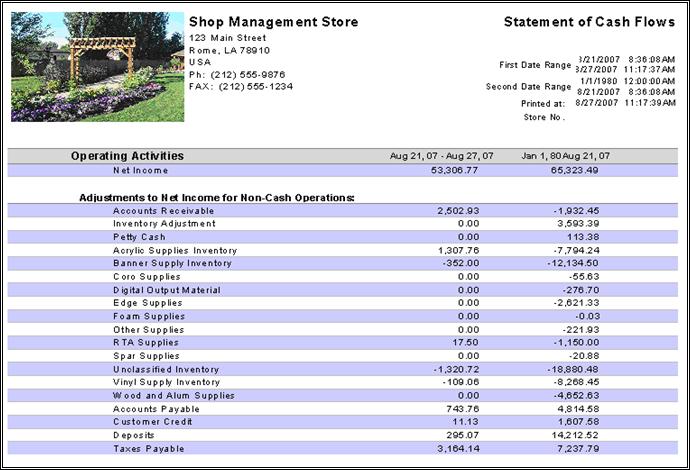Viewport: 690px width, 470px height.
Task: Click the Petty Cash row label
Action: 139,237
